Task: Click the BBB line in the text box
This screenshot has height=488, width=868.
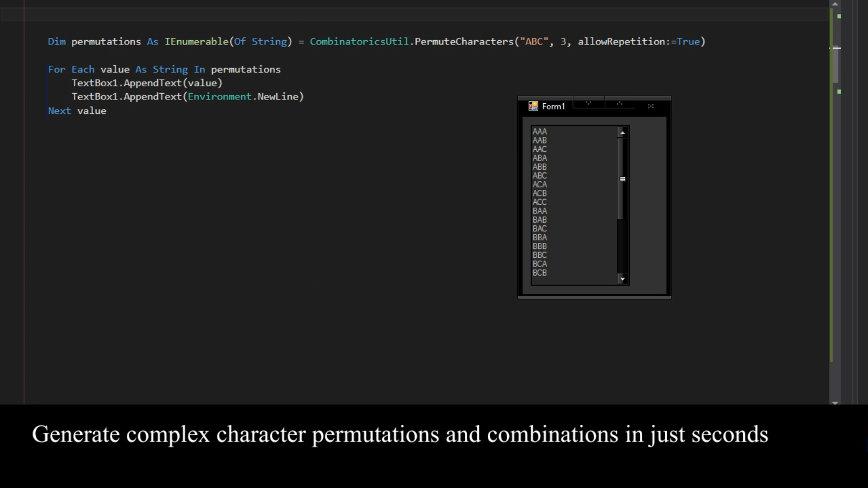Action: (x=540, y=246)
